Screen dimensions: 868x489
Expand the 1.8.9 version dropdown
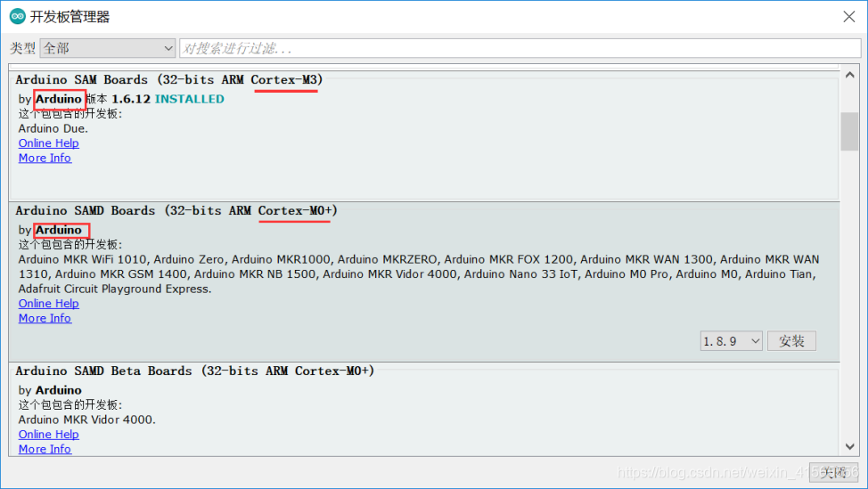[x=732, y=341]
